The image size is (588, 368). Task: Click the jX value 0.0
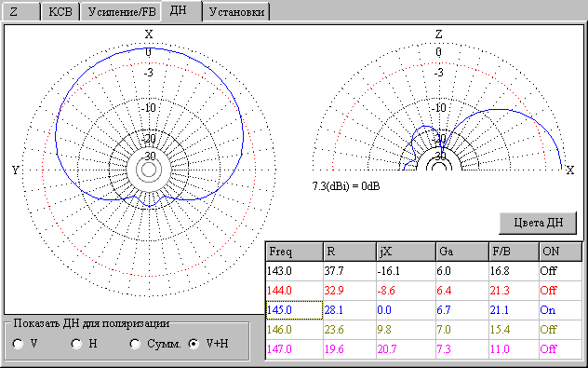407,310
